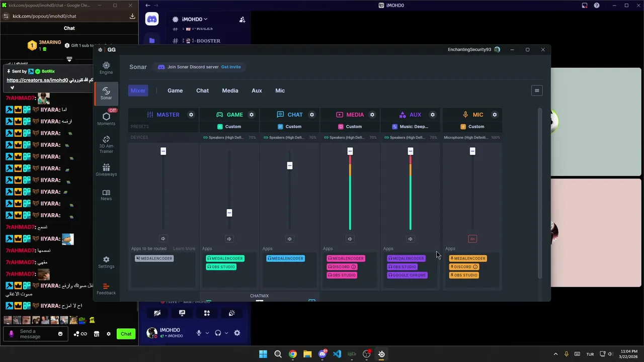
Task: Click the green Chat send button
Action: (x=126, y=334)
